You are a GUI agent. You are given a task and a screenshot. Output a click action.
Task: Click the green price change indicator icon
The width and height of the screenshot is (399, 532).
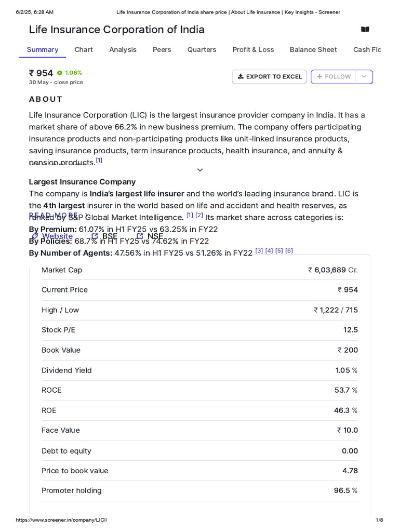[x=60, y=73]
